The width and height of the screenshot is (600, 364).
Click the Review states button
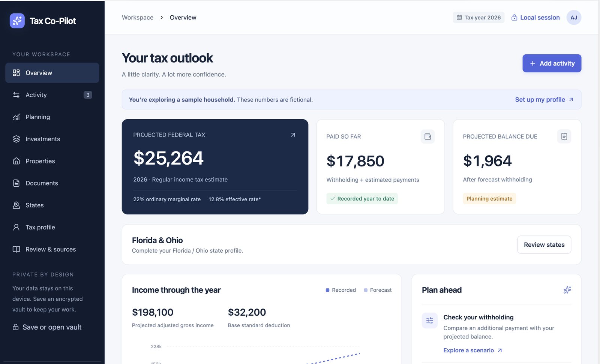544,245
